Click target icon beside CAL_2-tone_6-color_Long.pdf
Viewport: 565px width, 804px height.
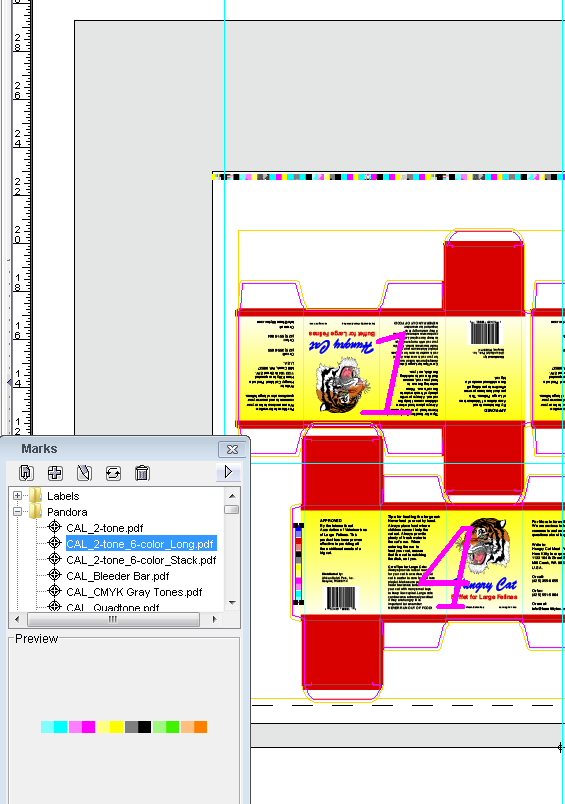click(x=54, y=543)
